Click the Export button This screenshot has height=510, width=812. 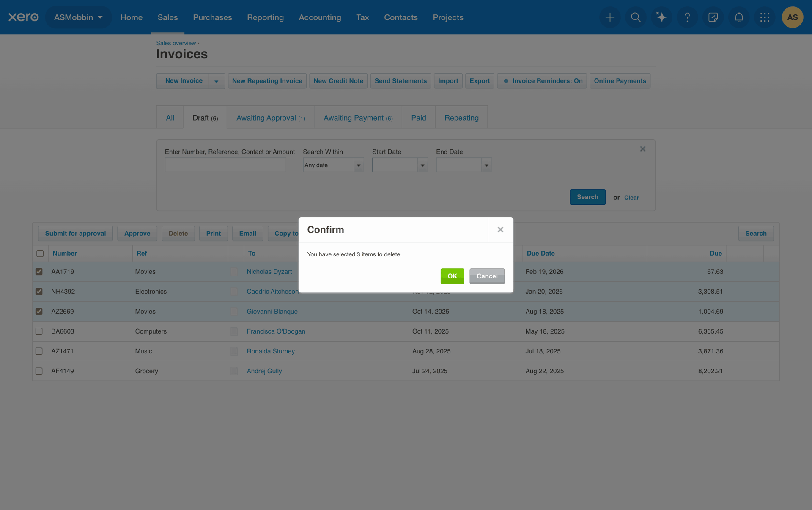point(480,81)
